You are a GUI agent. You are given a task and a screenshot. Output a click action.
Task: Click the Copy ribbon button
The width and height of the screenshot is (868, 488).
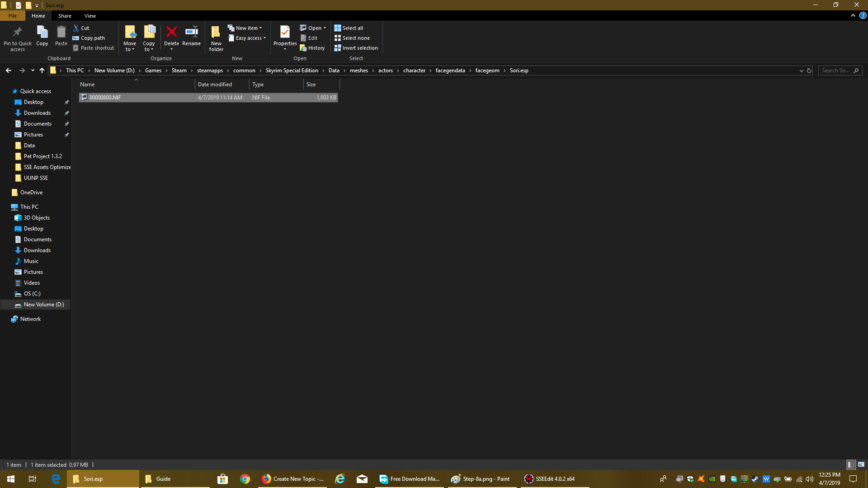coord(42,36)
